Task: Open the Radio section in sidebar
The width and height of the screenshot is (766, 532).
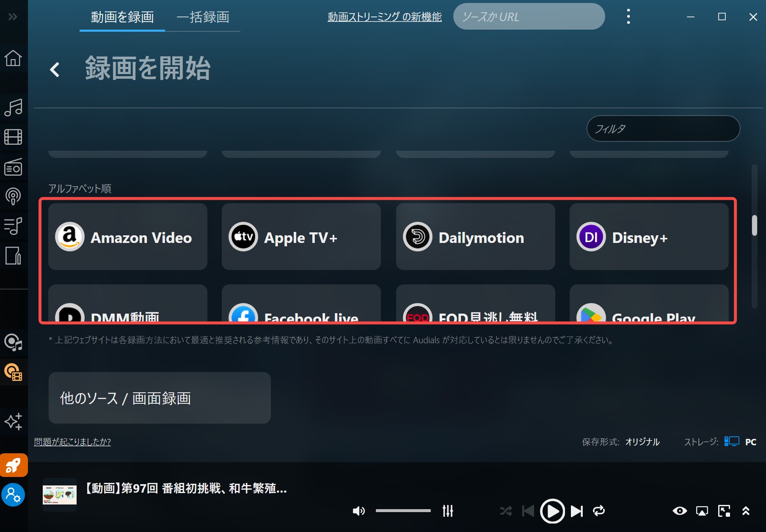Action: [13, 167]
